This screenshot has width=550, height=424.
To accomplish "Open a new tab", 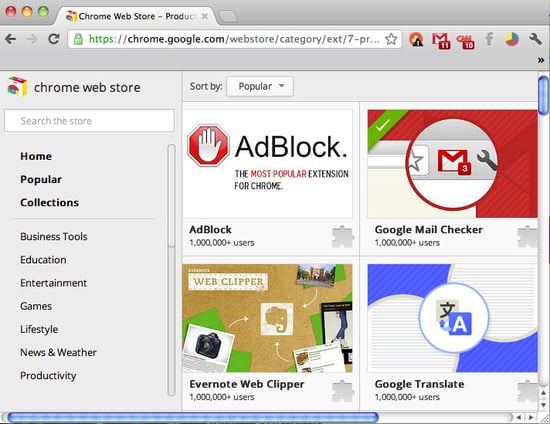I will click(228, 16).
